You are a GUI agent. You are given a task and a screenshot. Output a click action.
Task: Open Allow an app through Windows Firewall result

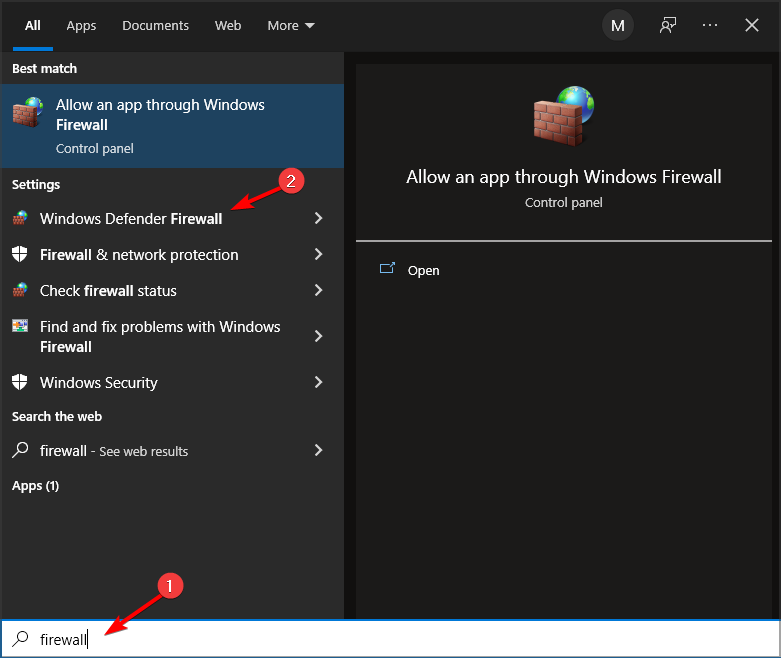click(x=172, y=126)
